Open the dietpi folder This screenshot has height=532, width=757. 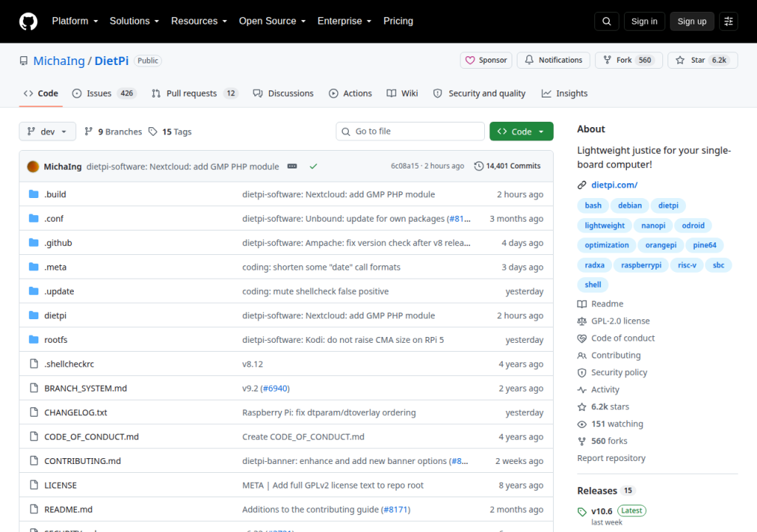[x=55, y=316]
